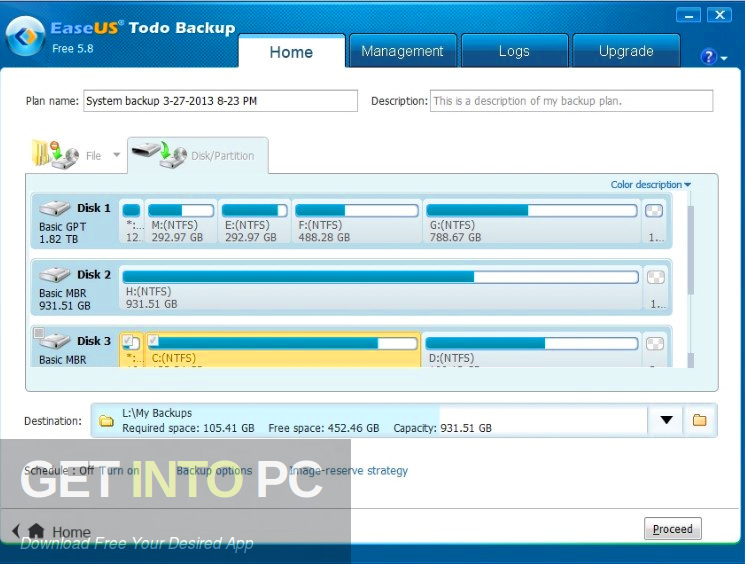The height and width of the screenshot is (564, 745).
Task: Go back with the left arrow icon
Action: click(16, 531)
